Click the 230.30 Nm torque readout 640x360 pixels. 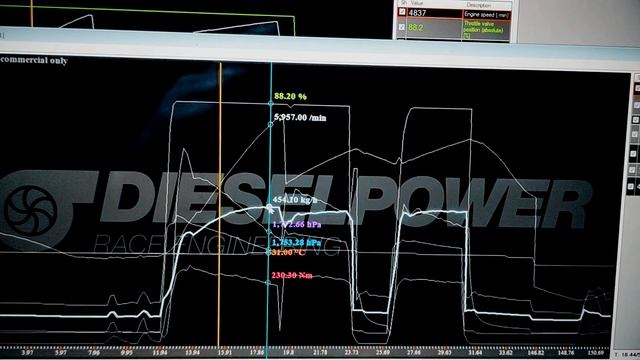pyautogui.click(x=292, y=276)
